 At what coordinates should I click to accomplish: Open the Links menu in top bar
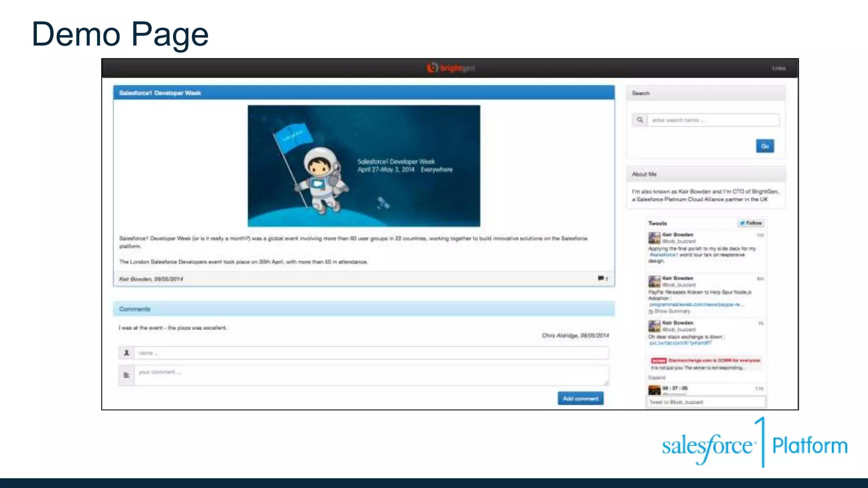point(779,68)
